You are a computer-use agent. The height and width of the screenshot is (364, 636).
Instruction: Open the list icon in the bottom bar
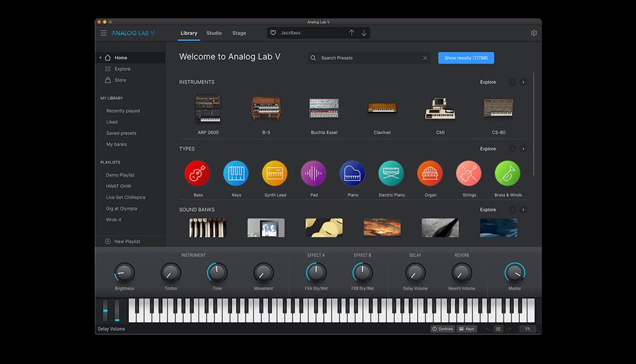coord(498,328)
